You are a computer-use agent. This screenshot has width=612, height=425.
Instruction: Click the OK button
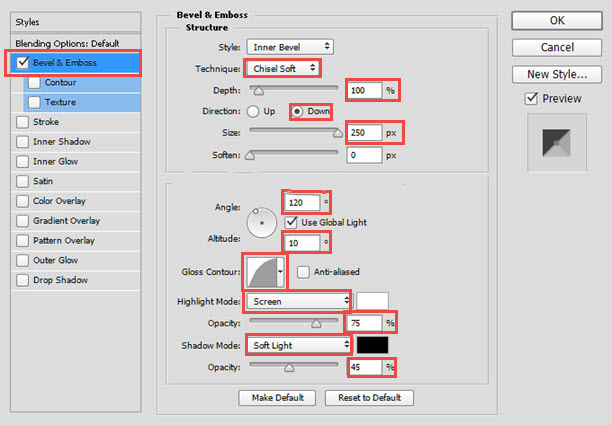(x=557, y=20)
